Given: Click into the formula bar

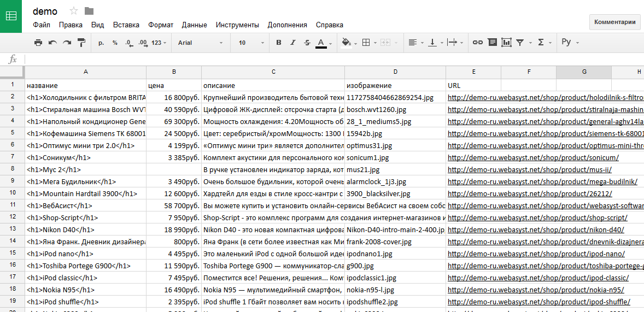Looking at the screenshot, I should pos(334,60).
